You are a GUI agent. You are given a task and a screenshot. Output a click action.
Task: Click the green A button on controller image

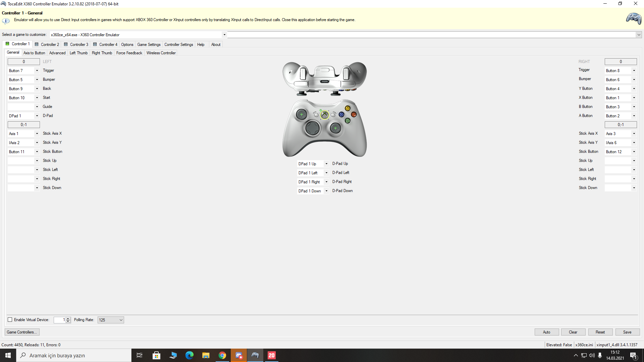pos(347,121)
